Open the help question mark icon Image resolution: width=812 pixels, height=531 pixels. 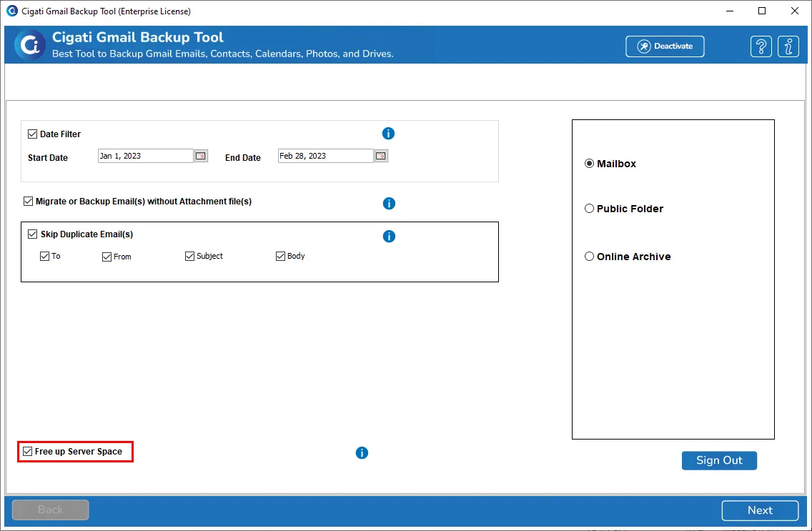coord(761,46)
